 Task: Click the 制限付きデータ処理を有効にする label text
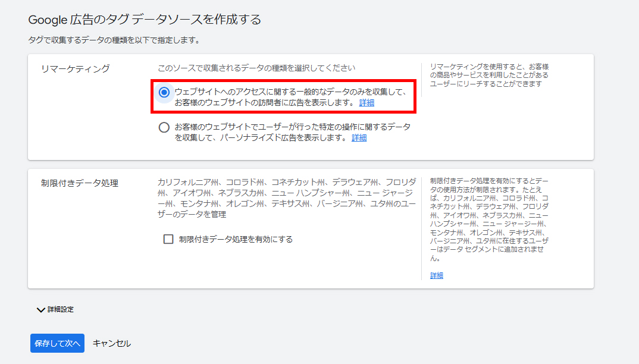236,239
